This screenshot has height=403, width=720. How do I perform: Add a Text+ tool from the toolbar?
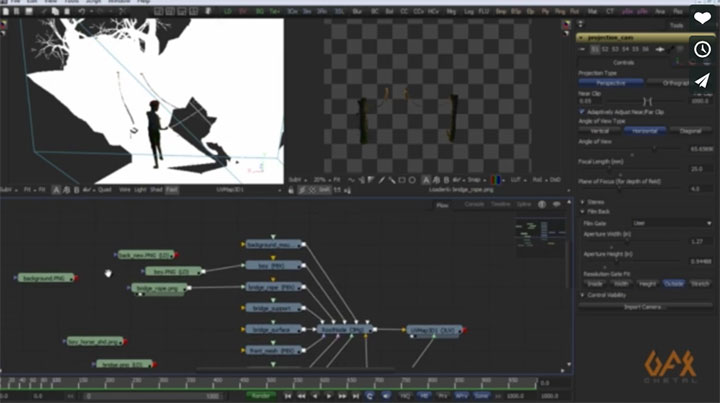point(275,11)
